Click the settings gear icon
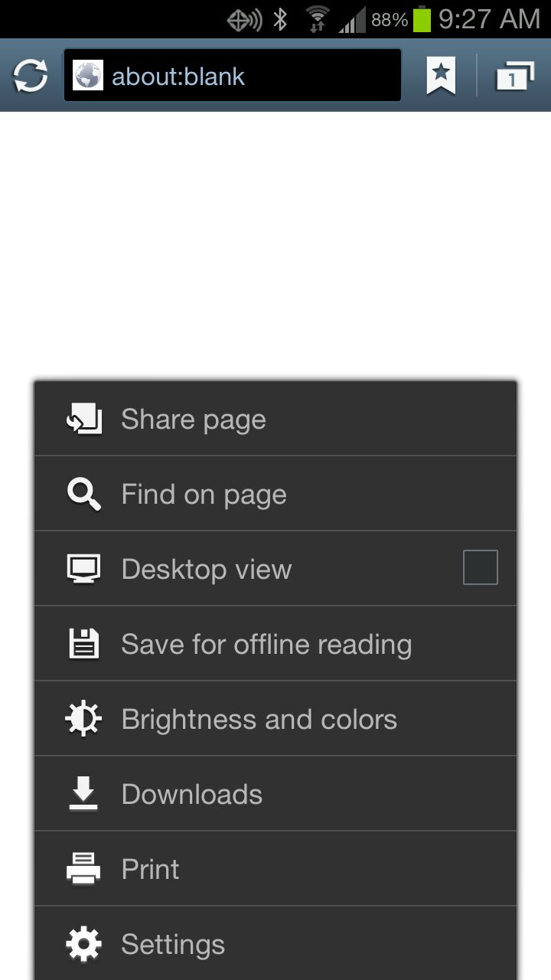Screen dimensions: 551x980 83,944
